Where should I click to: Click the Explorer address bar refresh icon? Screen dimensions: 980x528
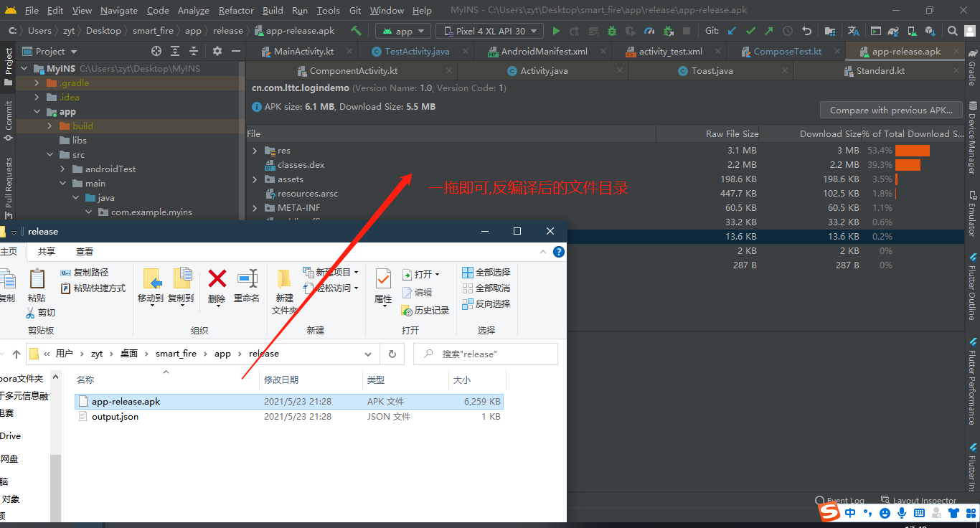392,354
